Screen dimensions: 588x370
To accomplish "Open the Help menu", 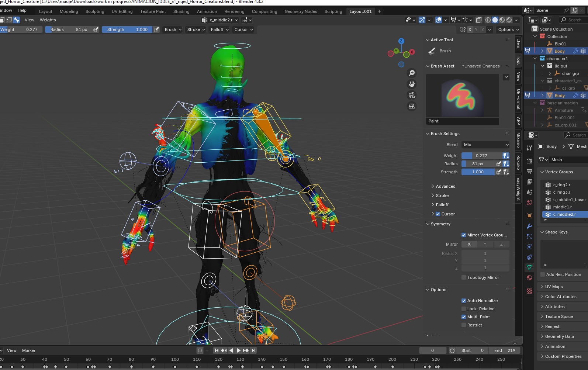I will click(x=22, y=10).
